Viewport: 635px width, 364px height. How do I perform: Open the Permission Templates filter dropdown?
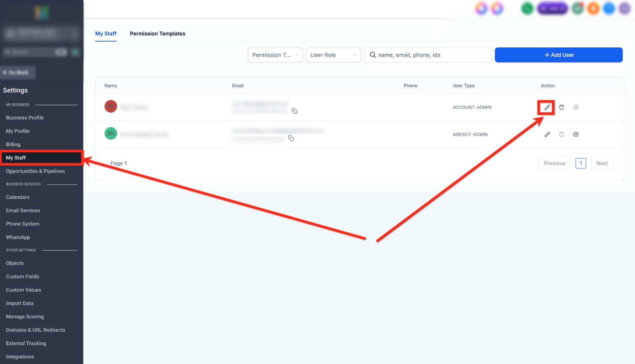tap(275, 55)
